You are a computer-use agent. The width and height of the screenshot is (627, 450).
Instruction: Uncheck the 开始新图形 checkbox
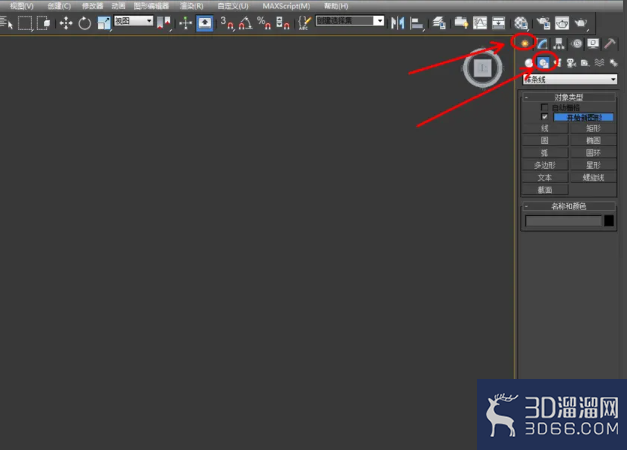pyautogui.click(x=544, y=117)
